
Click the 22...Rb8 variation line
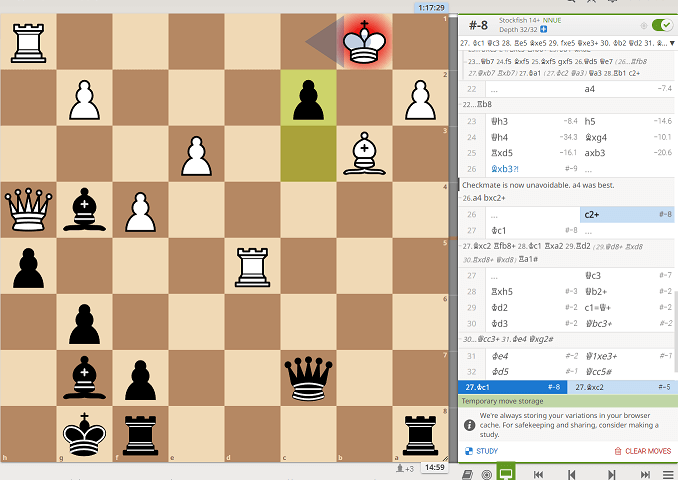click(477, 104)
